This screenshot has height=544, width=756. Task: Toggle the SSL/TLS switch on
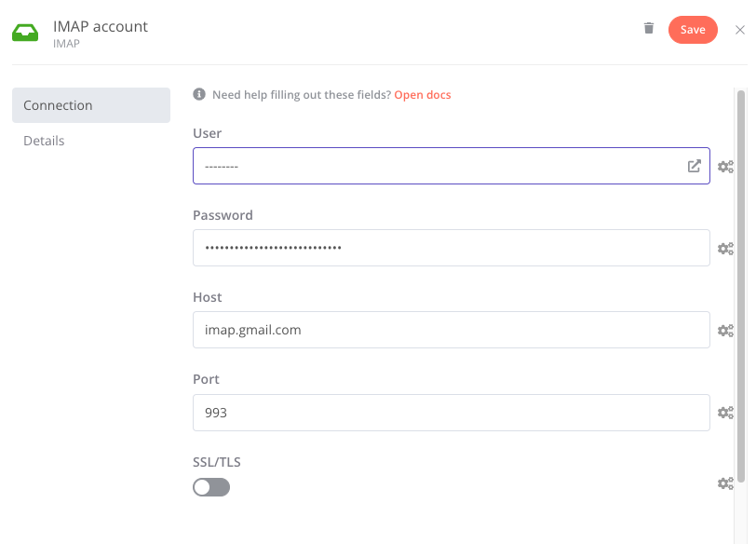click(x=211, y=487)
